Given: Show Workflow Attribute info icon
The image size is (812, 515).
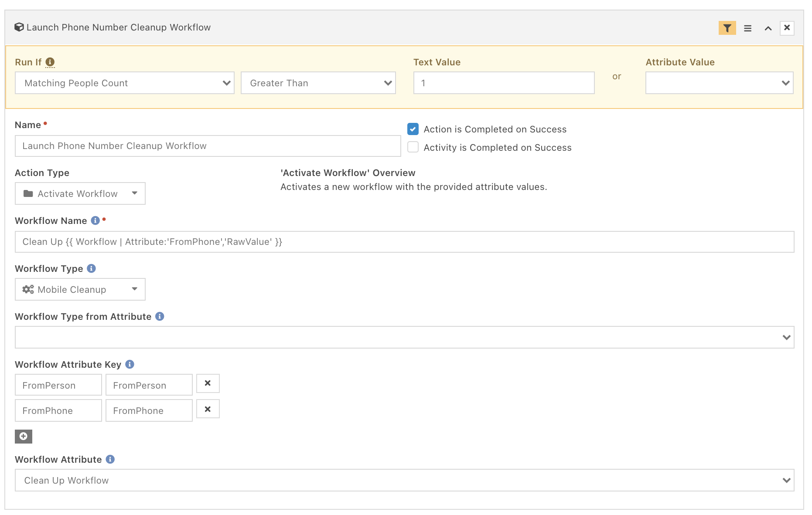Looking at the screenshot, I should coord(110,459).
